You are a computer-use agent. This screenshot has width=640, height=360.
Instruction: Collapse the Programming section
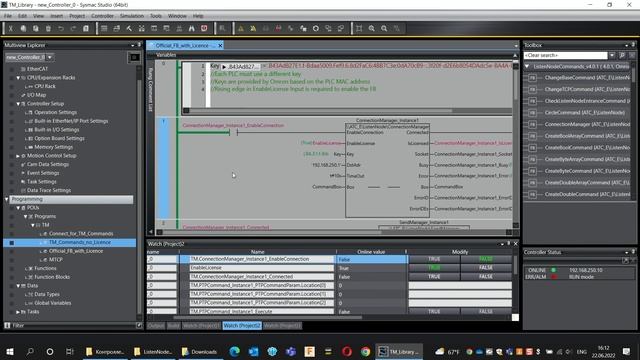click(x=7, y=199)
